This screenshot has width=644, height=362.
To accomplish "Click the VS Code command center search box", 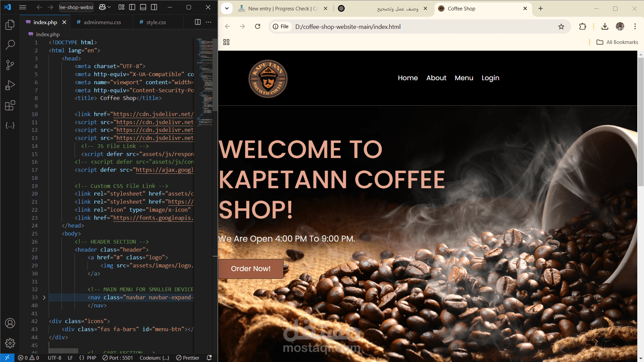I will click(x=77, y=7).
